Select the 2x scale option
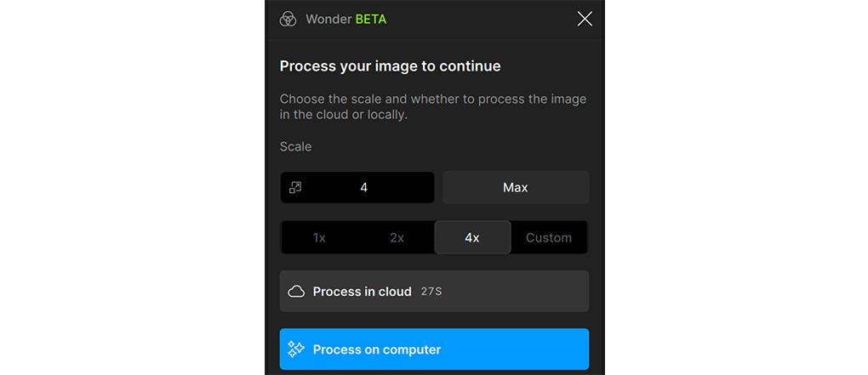This screenshot has height=375, width=868. coord(397,237)
